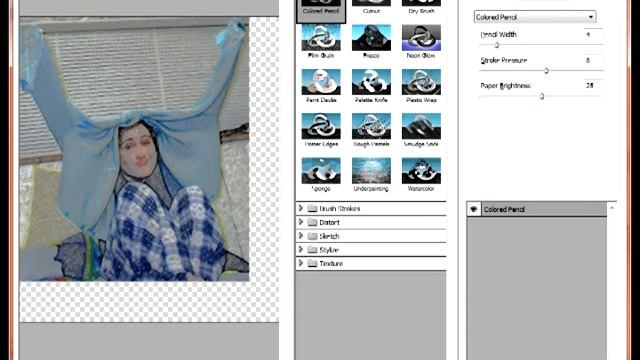Screen dimensions: 640x360
Task: Open the Texture filter category
Action: [x=371, y=264]
